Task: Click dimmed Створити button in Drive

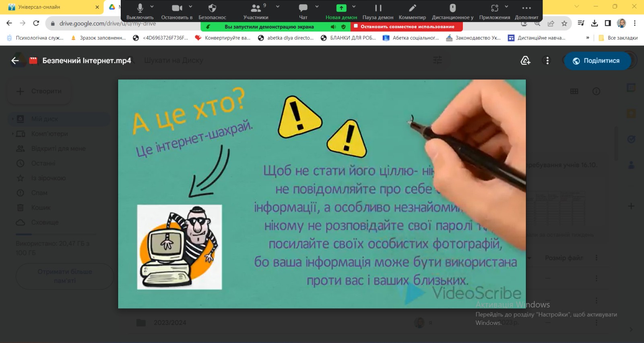Action: point(39,91)
